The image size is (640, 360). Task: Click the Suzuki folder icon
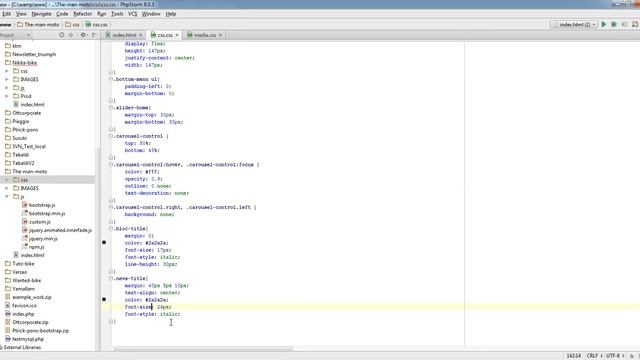pos(8,138)
